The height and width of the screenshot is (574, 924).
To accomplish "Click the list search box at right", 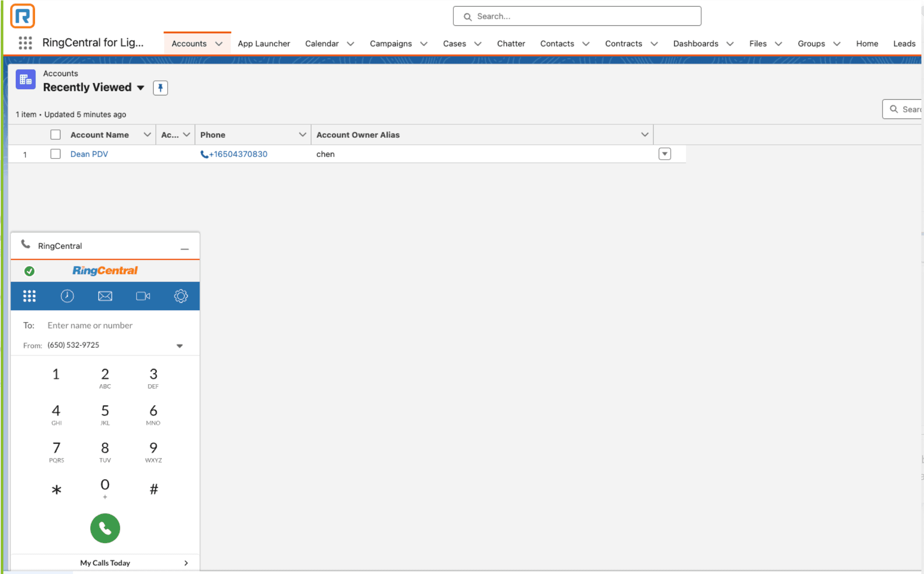I will coord(903,109).
